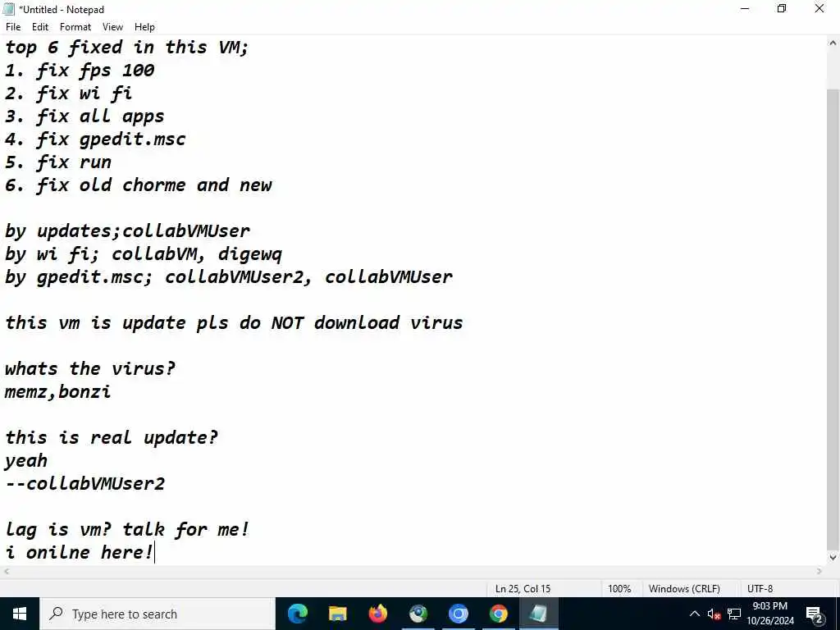Open the File menu
This screenshot has width=840, height=630.
13,27
